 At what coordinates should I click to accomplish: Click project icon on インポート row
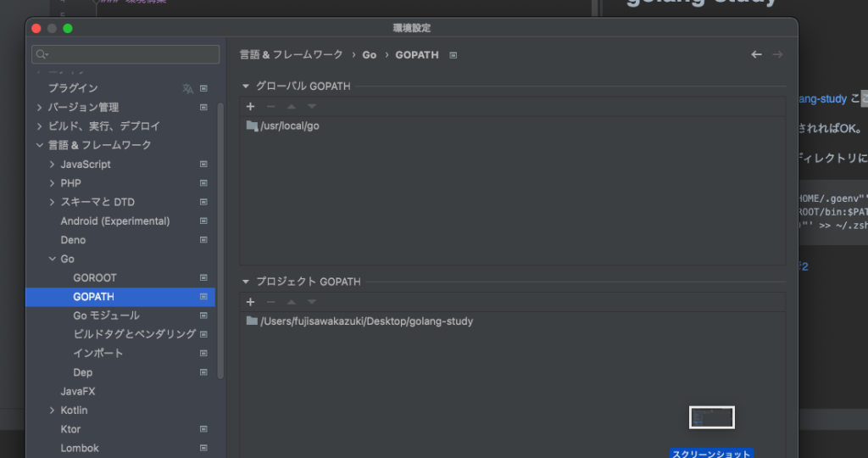[x=203, y=354]
